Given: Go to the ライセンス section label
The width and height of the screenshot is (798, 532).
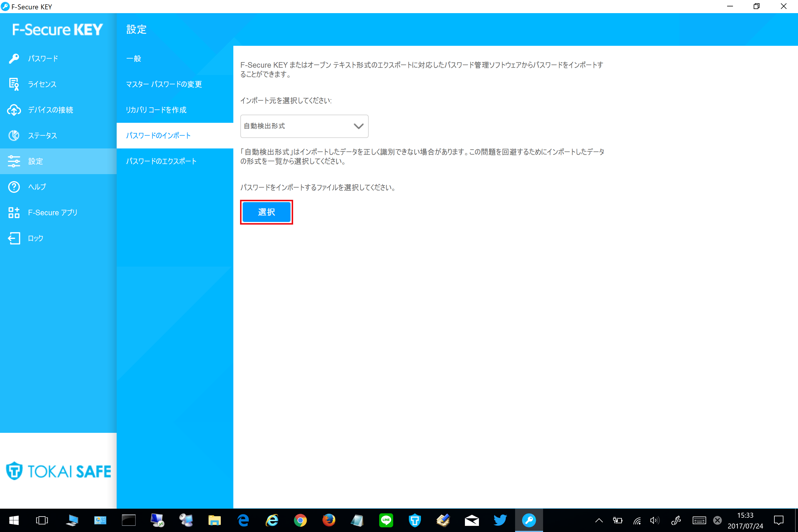Looking at the screenshot, I should pyautogui.click(x=42, y=84).
